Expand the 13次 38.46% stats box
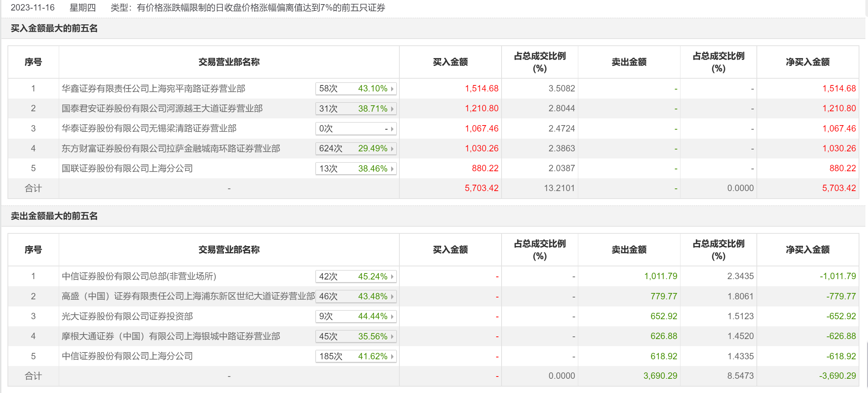Screen dimensions: 868x393 coord(356,169)
